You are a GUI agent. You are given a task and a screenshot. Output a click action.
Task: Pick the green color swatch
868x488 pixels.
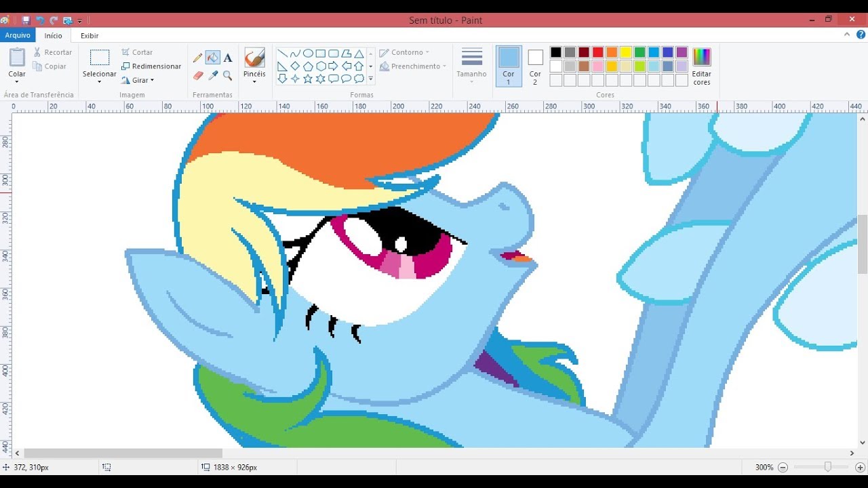coord(640,52)
